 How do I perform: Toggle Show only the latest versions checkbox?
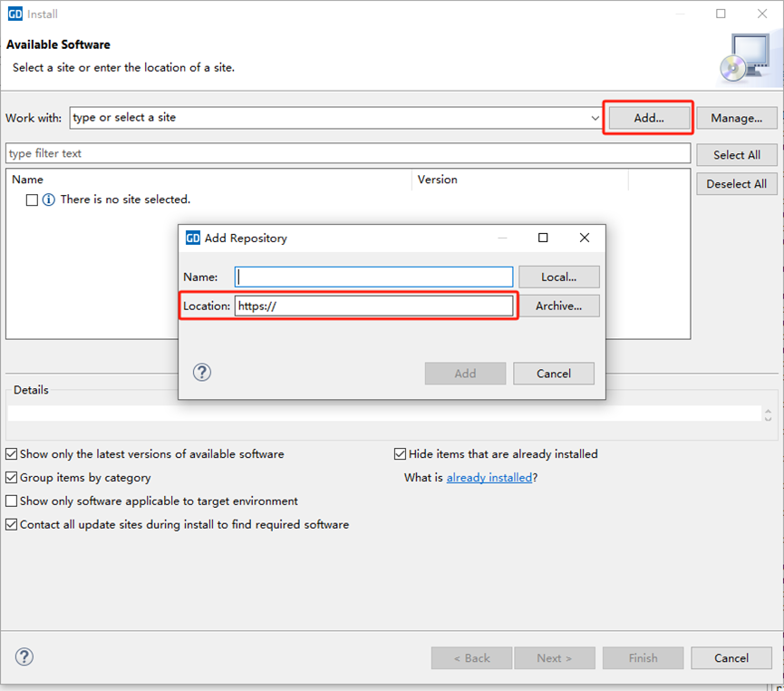coord(12,454)
